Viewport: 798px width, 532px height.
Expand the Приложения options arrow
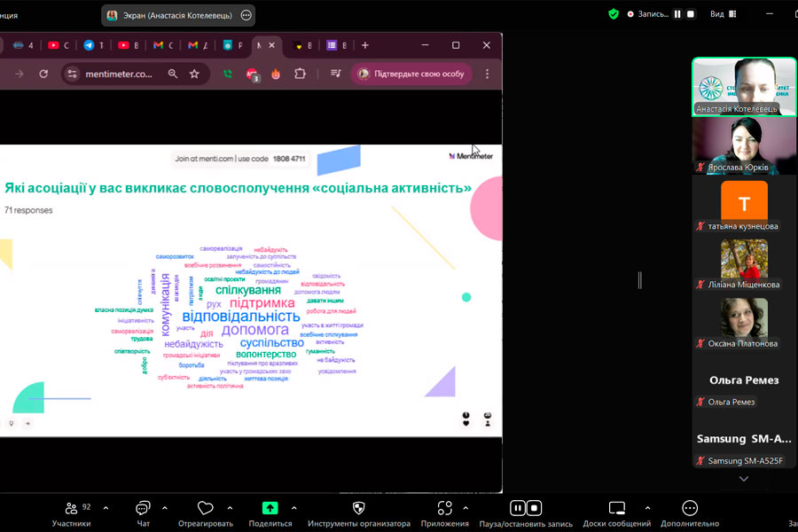coord(465,508)
